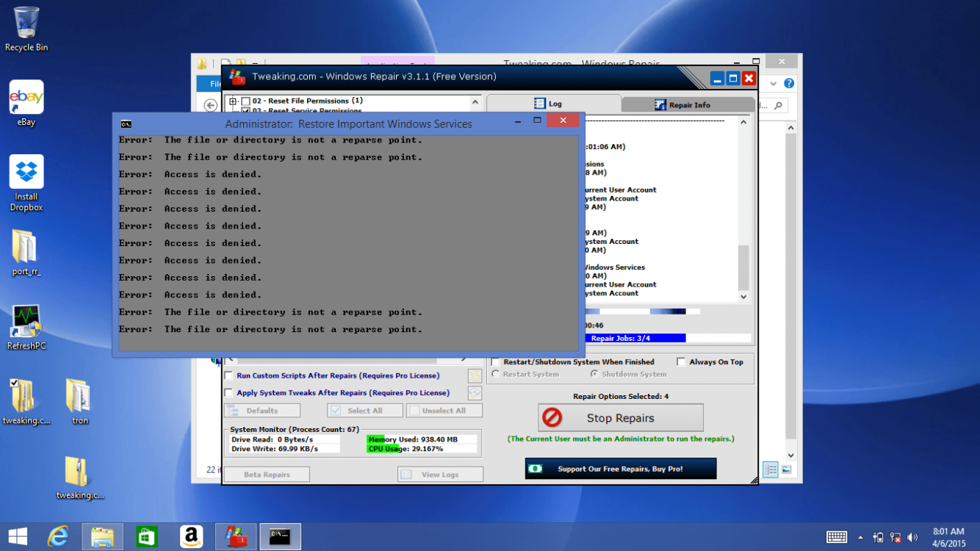Screen dimensions: 980x551
Task: Switch to the Log tab
Action: 554,104
